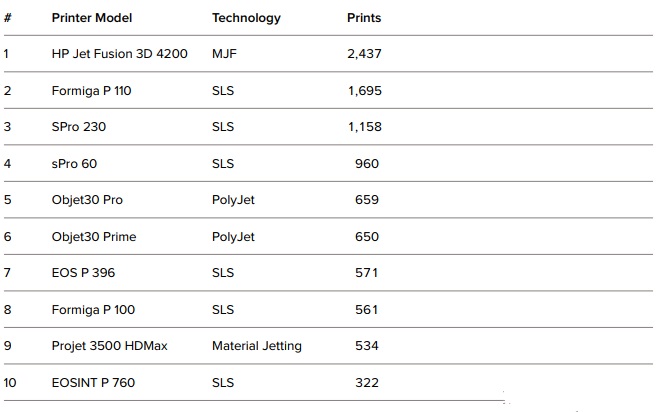This screenshot has width=665, height=412.
Task: Click the MJF technology cell
Action: pos(224,54)
